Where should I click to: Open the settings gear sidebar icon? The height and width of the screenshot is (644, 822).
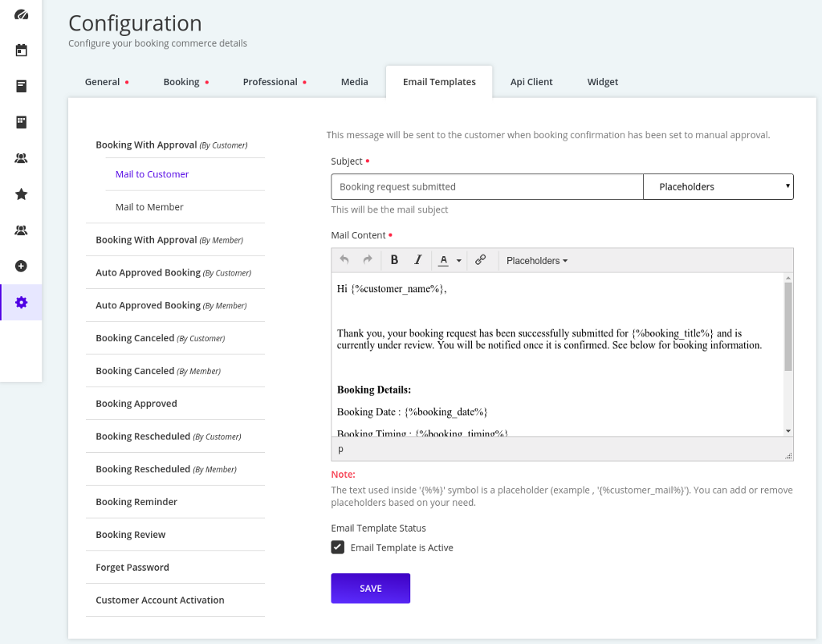(22, 302)
